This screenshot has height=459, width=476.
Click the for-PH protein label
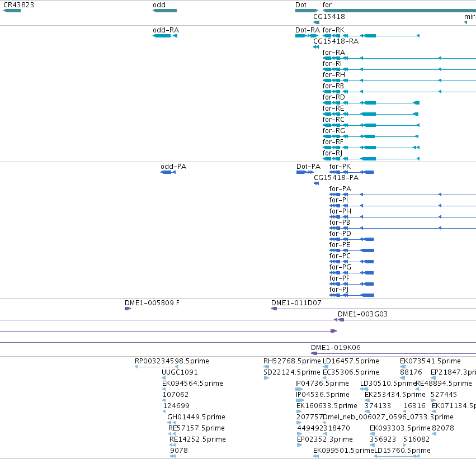click(340, 211)
